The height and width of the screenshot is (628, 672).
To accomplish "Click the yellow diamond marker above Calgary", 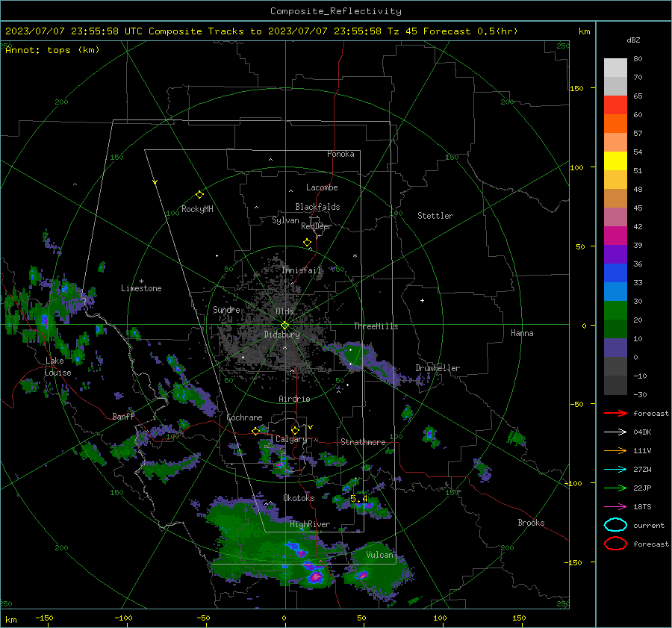I will click(x=295, y=430).
